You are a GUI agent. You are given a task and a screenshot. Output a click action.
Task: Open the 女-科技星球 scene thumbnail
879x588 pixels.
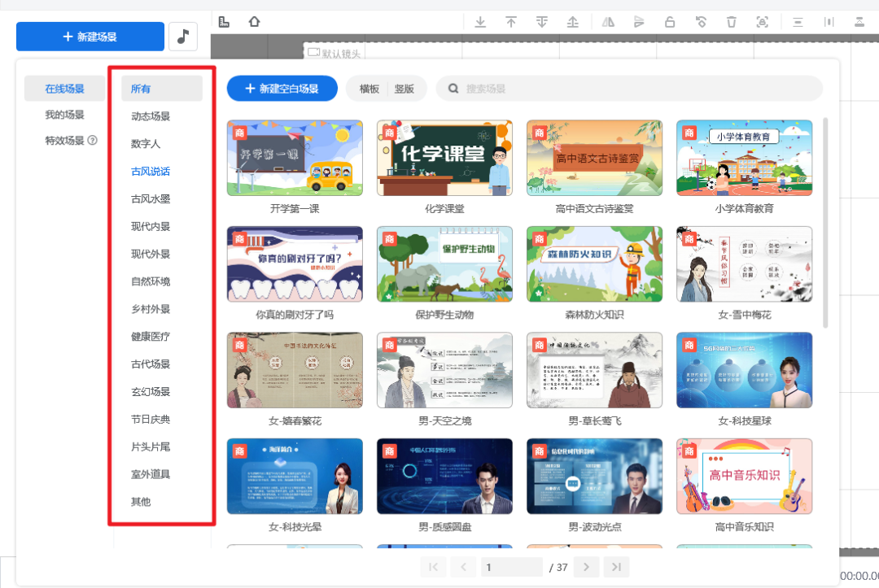[x=745, y=370]
